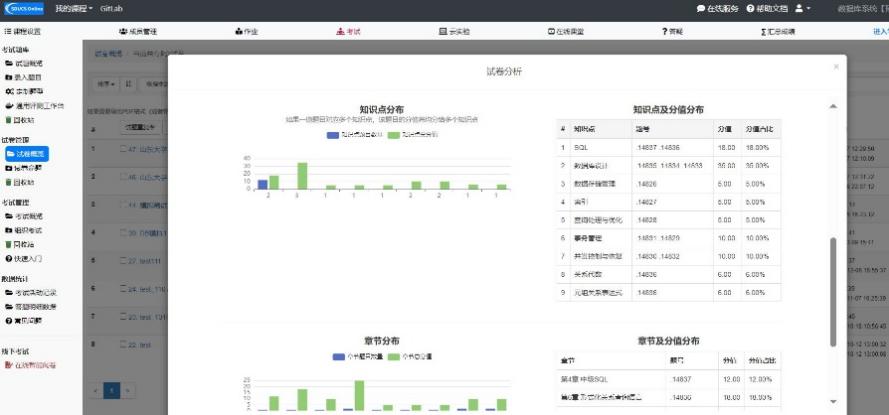Click the SDUCS Online logo
Screen dimensions: 889x415
tap(24, 8)
